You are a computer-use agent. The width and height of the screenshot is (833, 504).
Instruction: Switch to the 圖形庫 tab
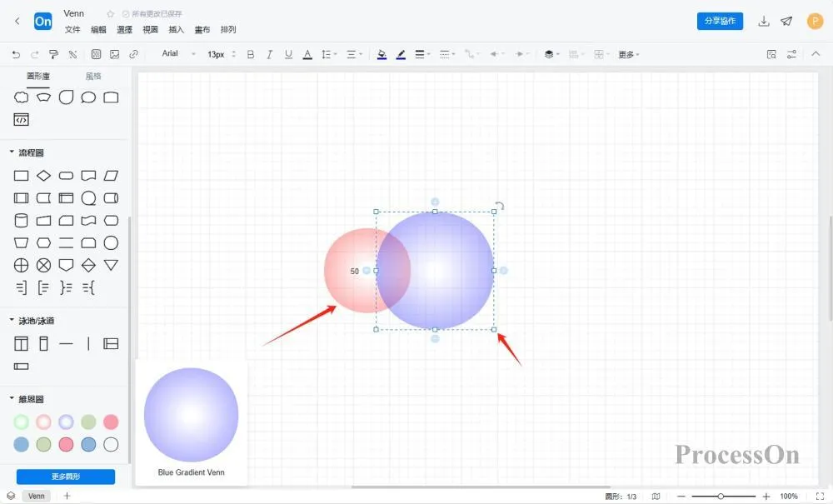[38, 76]
